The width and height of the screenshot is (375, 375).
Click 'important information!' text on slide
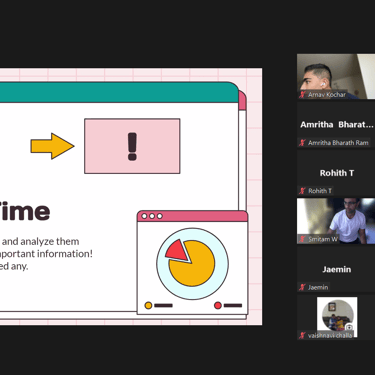point(46,254)
